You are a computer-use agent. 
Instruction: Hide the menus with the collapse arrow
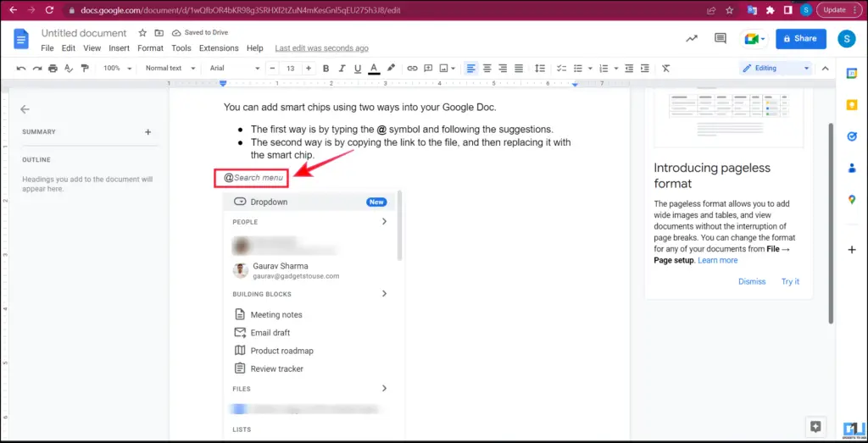click(825, 69)
